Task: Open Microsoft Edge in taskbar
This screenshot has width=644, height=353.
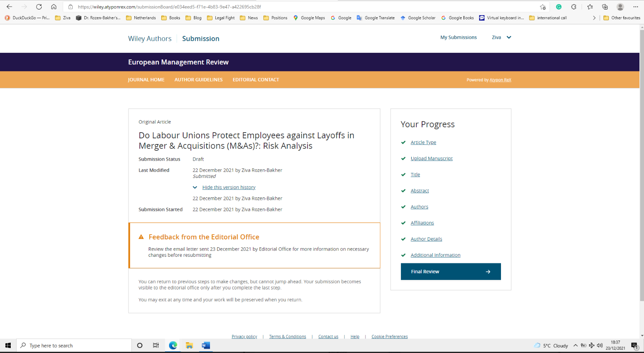Action: [173, 346]
